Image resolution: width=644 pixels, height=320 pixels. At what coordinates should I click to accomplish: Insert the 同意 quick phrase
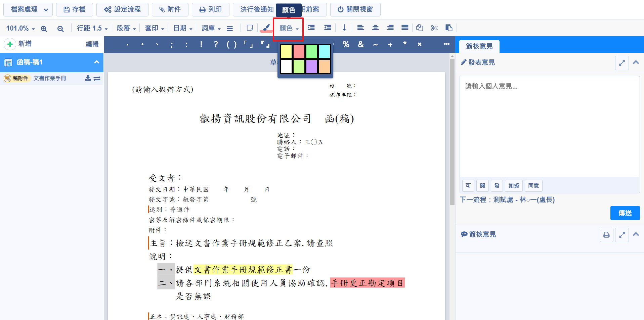533,186
